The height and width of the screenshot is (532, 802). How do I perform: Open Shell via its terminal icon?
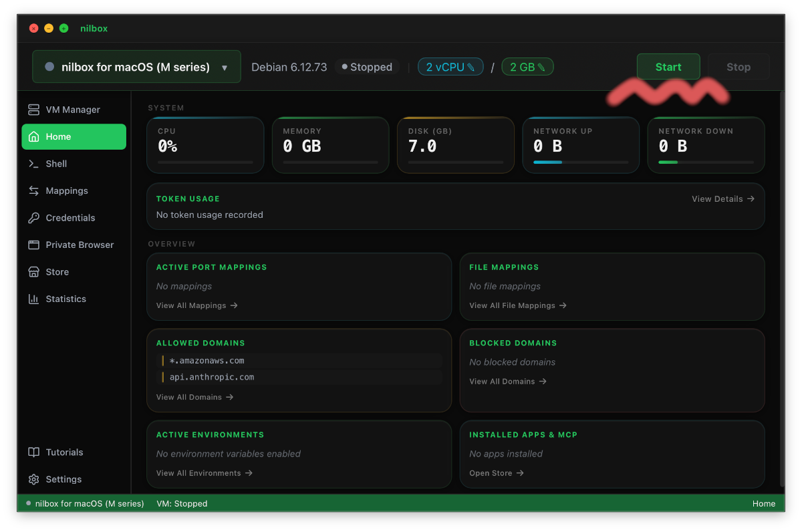coord(33,164)
